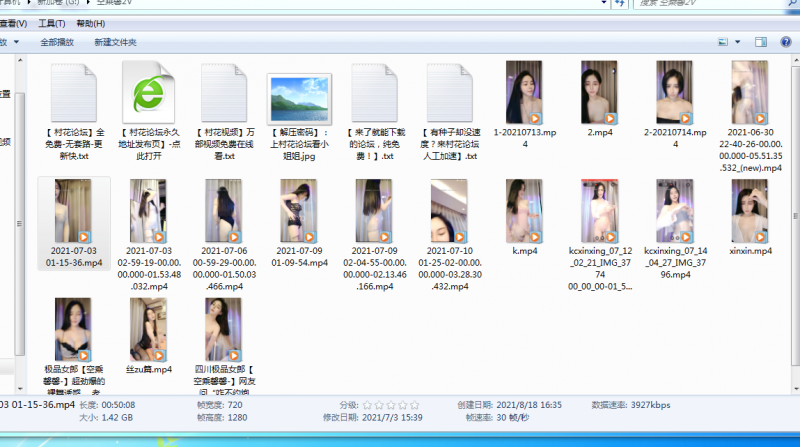Select the xinxin.mp4 video file

[x=750, y=217]
